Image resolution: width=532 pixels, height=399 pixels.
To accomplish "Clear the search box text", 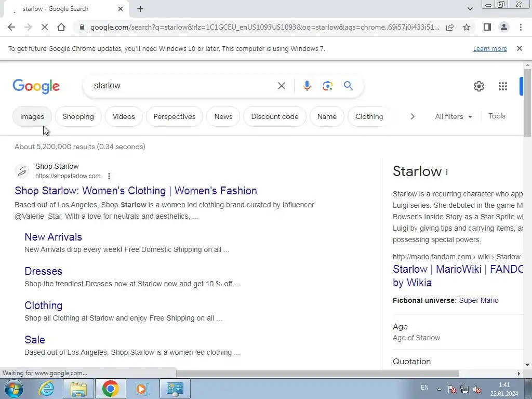I will 281,86.
